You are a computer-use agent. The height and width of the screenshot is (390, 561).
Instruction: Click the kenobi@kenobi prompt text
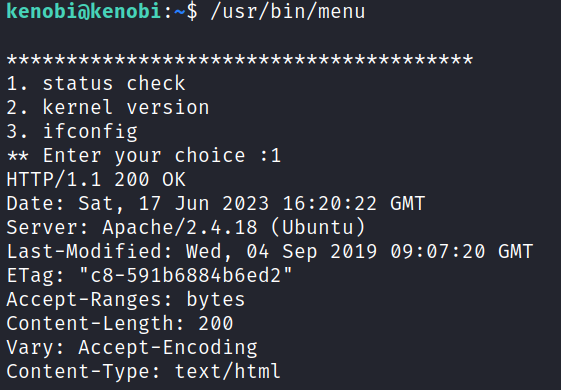click(84, 11)
